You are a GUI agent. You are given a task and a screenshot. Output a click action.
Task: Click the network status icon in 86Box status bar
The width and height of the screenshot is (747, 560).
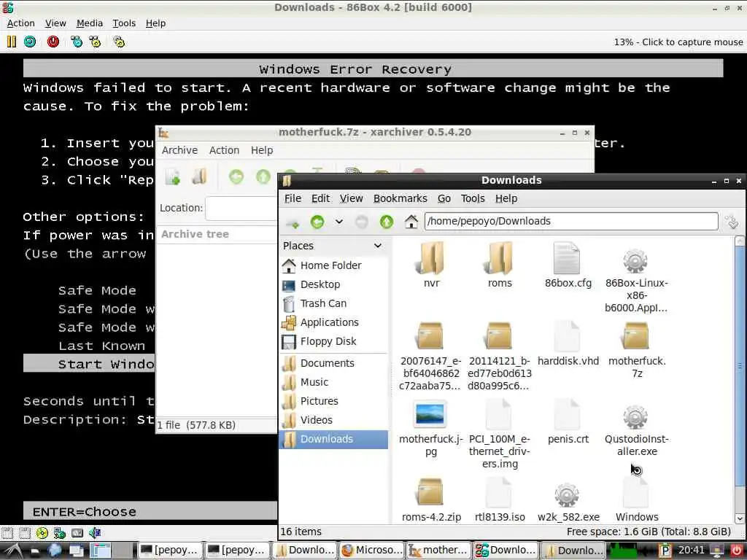point(60,532)
